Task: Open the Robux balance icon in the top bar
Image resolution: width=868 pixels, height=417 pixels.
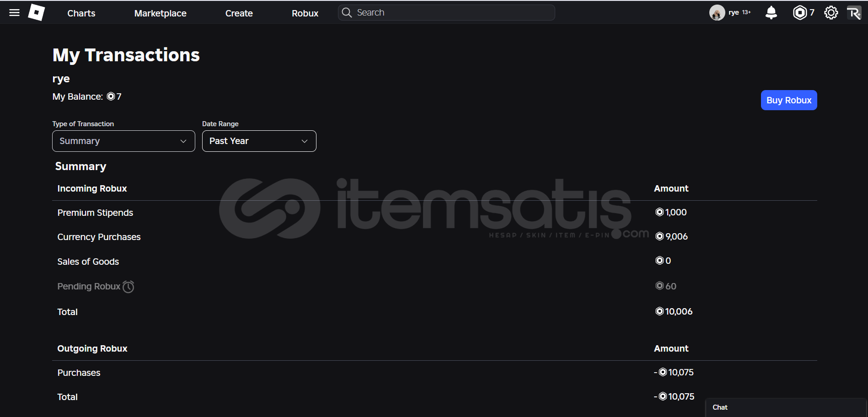Action: tap(799, 12)
